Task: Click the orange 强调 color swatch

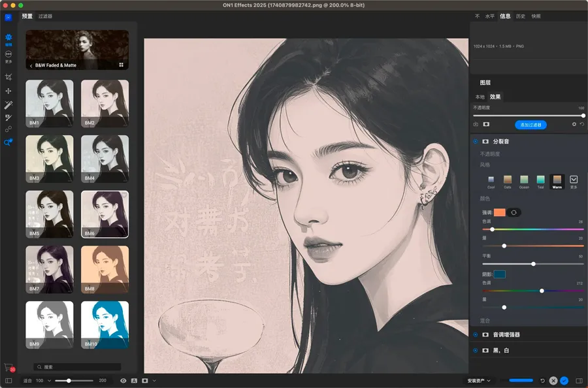Action: click(499, 212)
